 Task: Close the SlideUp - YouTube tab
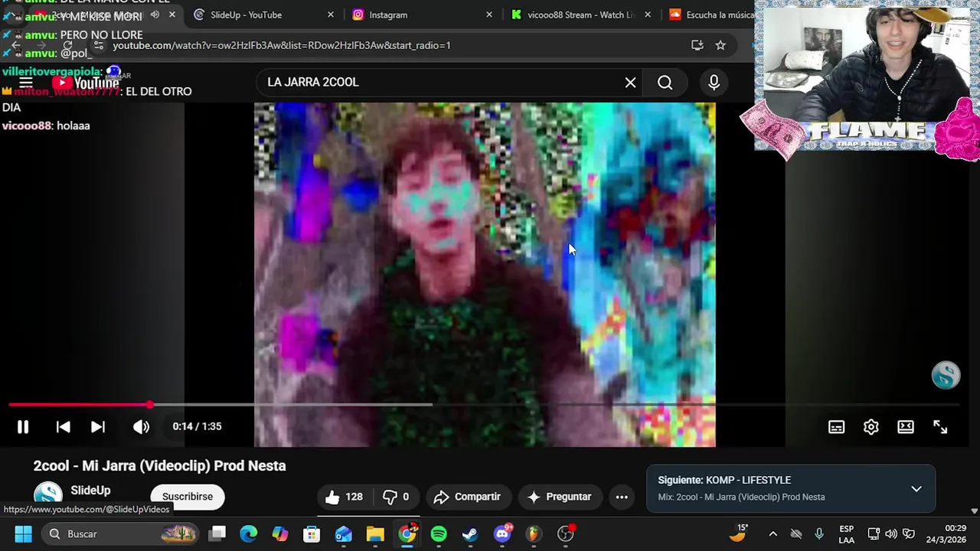(331, 15)
